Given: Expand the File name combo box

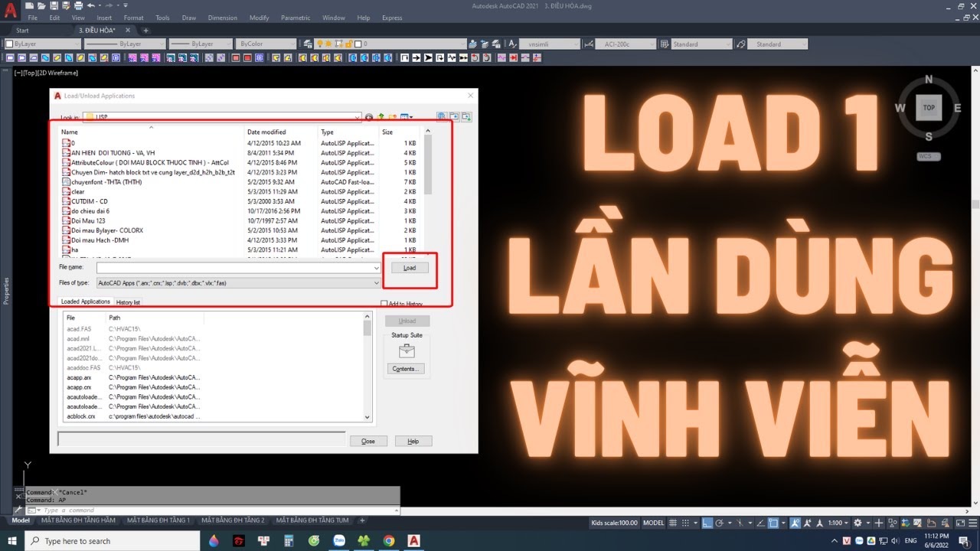Looking at the screenshot, I should pos(376,268).
